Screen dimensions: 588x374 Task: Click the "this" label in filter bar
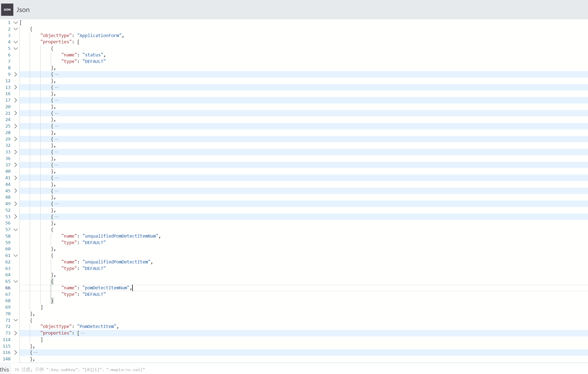5,370
